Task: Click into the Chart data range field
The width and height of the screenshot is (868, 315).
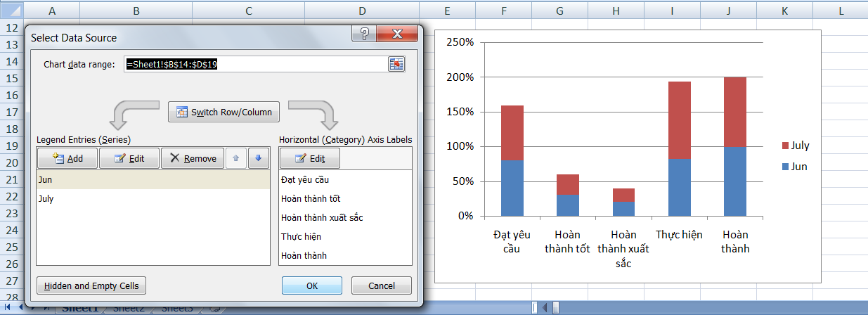Action: coord(253,64)
